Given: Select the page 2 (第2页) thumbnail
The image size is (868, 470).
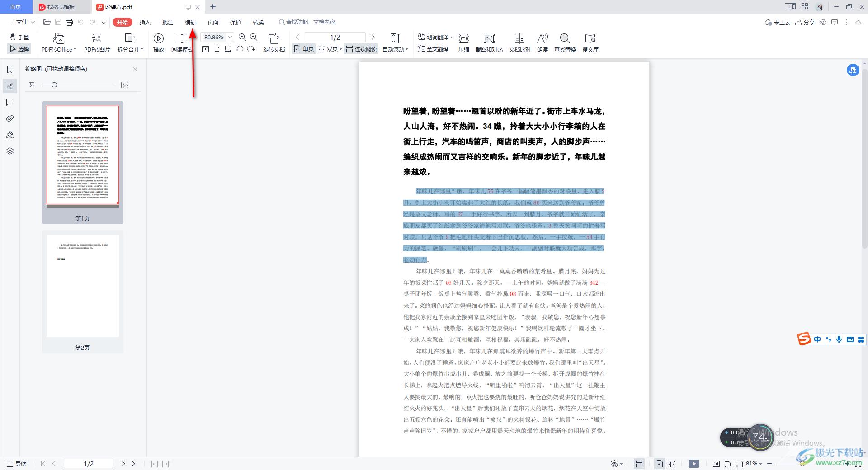Looking at the screenshot, I should [x=83, y=292].
